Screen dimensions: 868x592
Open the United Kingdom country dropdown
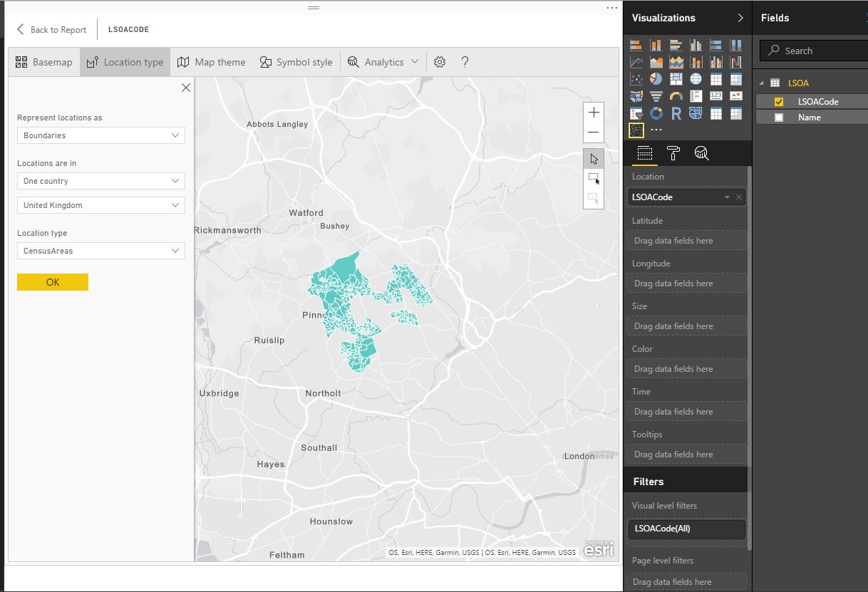[101, 205]
